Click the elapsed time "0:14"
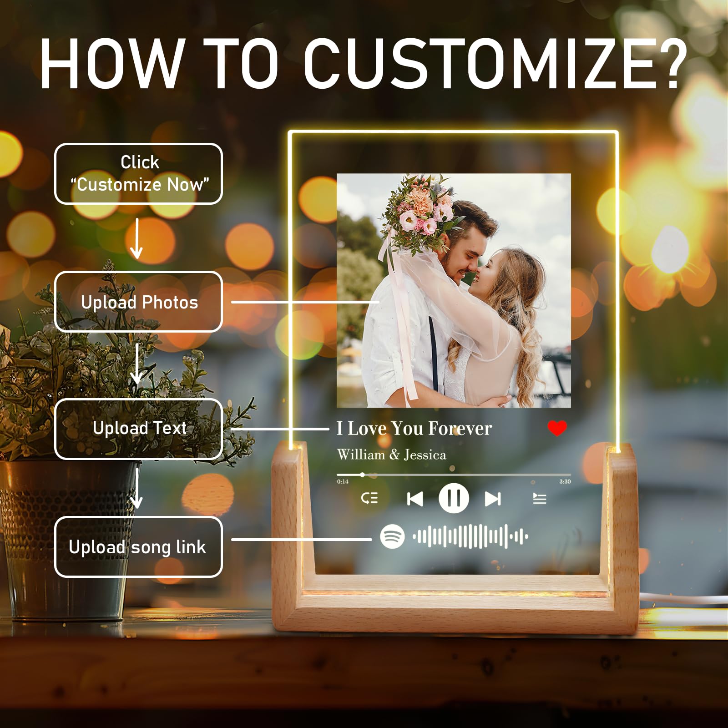This screenshot has height=728, width=728. pyautogui.click(x=343, y=481)
